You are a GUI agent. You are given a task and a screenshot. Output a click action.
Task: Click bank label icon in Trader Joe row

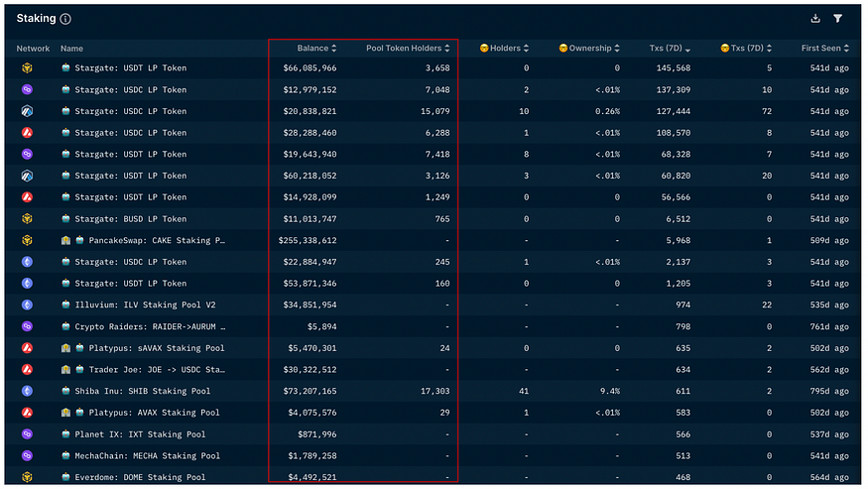65,369
